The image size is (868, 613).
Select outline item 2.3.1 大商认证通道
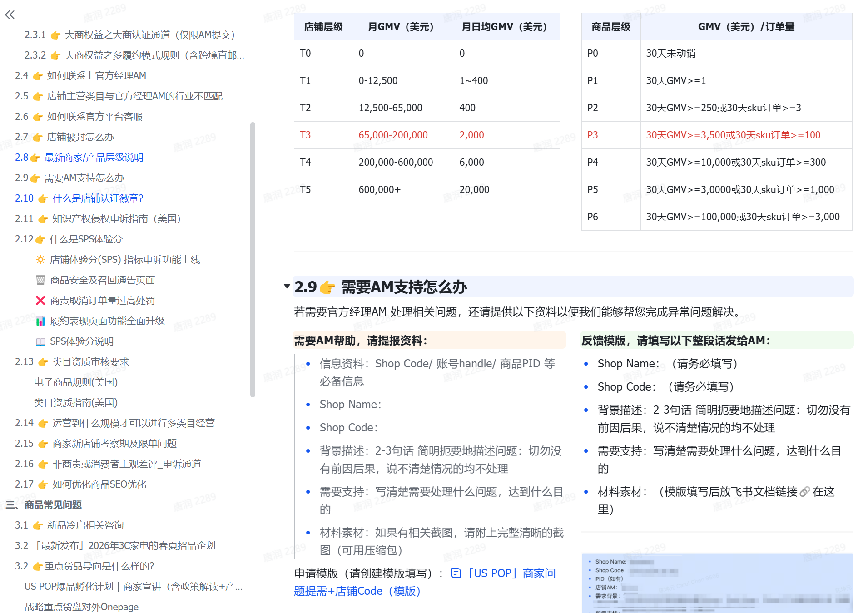tap(129, 35)
